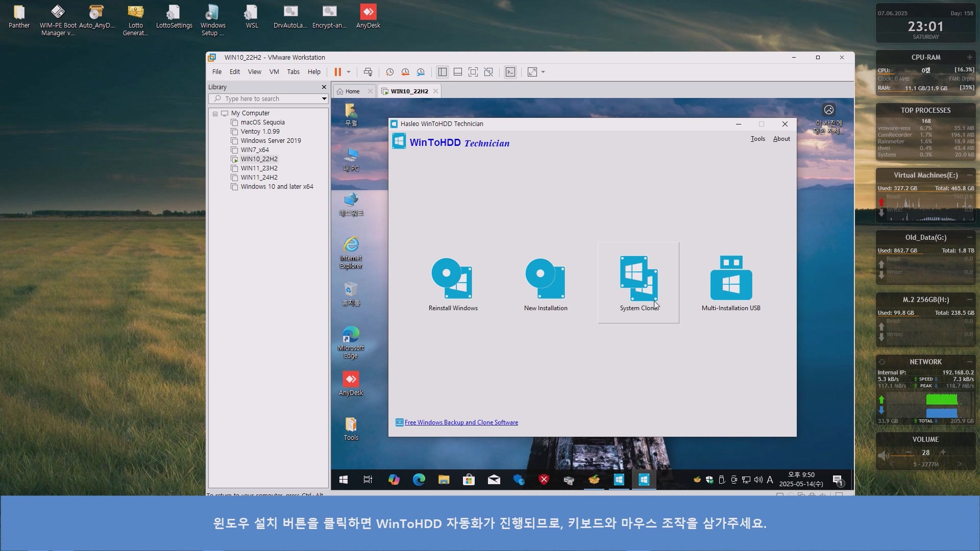Click the stretch guest display icon
The height and width of the screenshot is (551, 980).
(x=532, y=72)
